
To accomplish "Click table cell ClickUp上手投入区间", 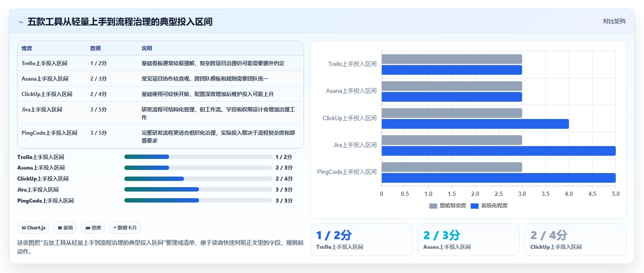I will [47, 94].
